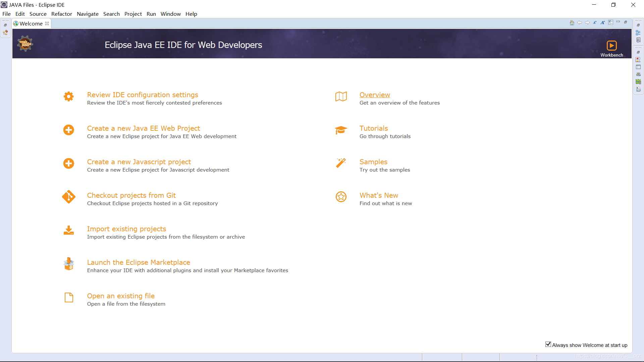Click the Navigate Back arrow icon
Viewport: 644px width, 362px height.
580,23
